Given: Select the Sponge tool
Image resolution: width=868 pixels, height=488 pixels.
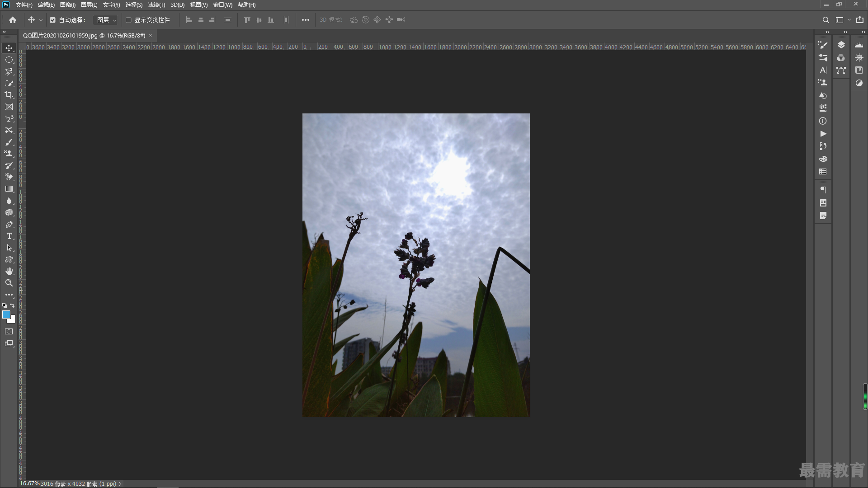Looking at the screenshot, I should click(x=9, y=212).
